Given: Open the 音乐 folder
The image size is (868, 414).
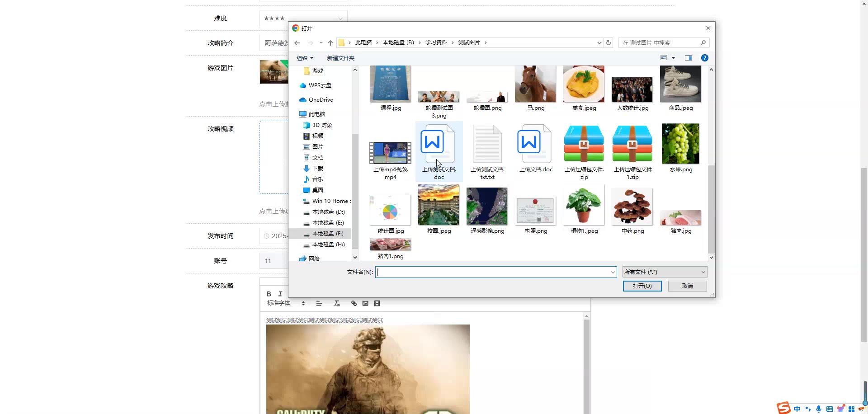Looking at the screenshot, I should (x=313, y=179).
